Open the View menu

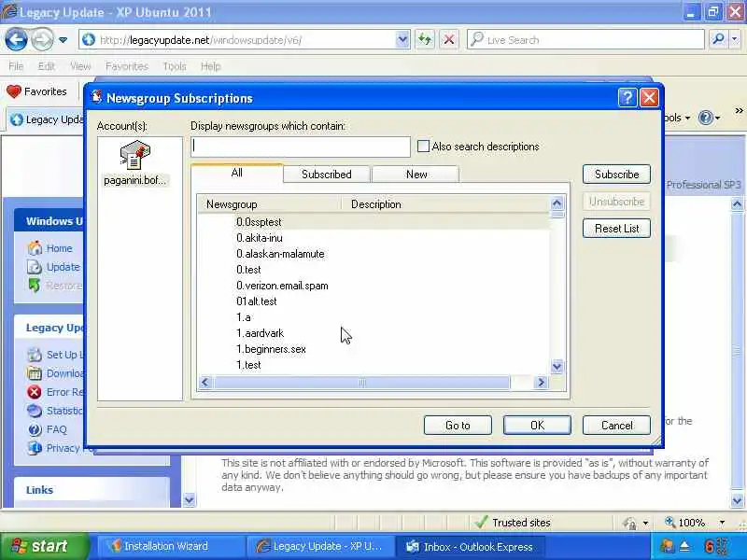point(80,66)
